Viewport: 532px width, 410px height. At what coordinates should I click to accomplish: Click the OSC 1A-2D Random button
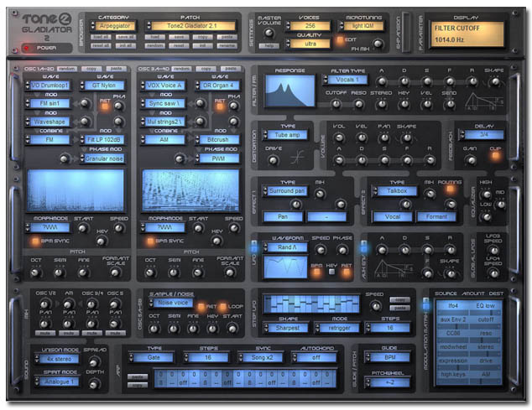[67, 69]
